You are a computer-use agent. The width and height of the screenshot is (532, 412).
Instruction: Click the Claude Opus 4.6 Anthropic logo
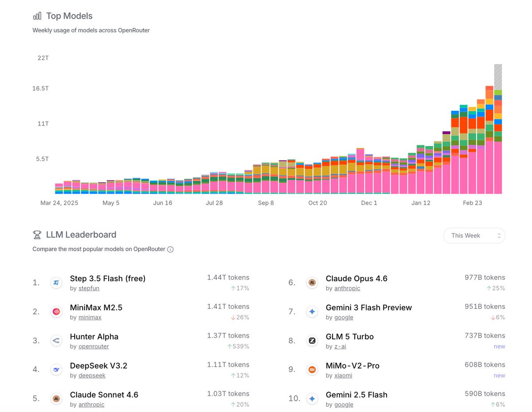tap(312, 282)
